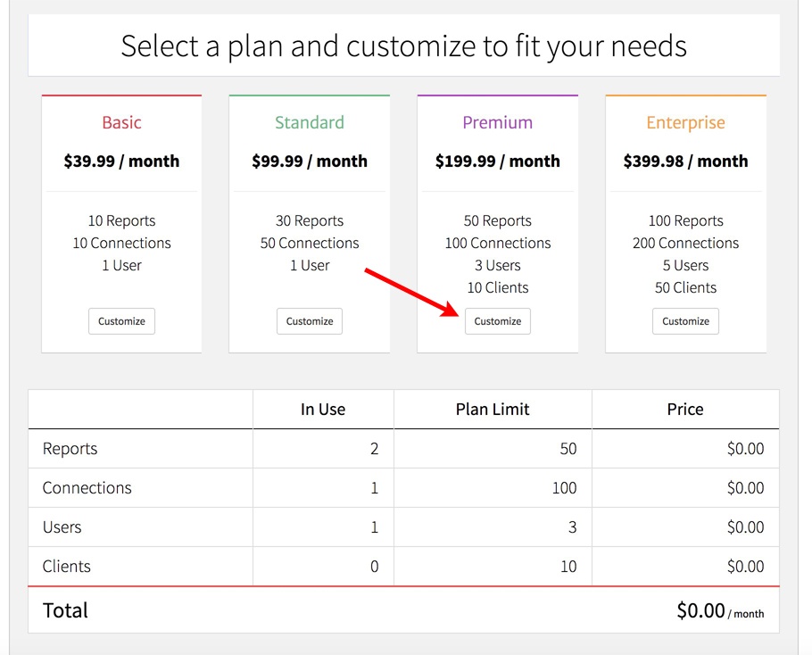Click the Customize button under Basic plan

121,321
